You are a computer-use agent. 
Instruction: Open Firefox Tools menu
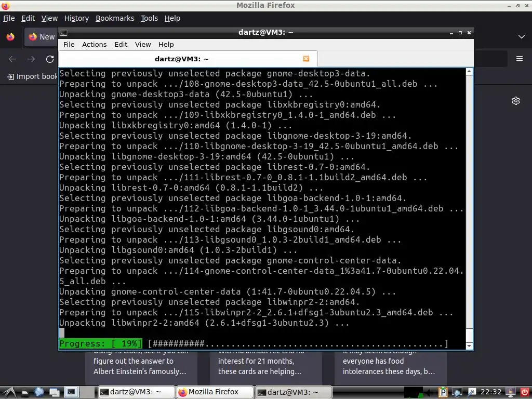click(x=149, y=18)
